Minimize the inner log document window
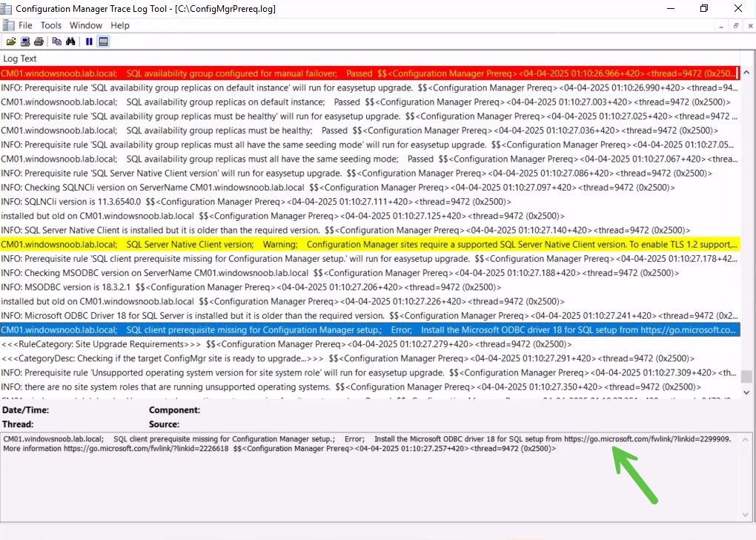Screen dimensions: 756x540 (x=721, y=26)
